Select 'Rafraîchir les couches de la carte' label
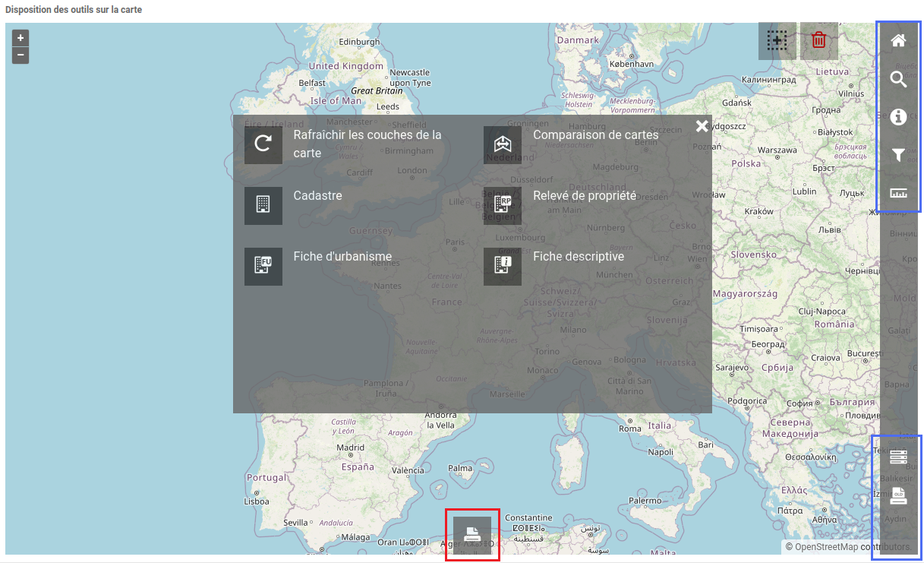This screenshot has width=924, height=563. (367, 144)
